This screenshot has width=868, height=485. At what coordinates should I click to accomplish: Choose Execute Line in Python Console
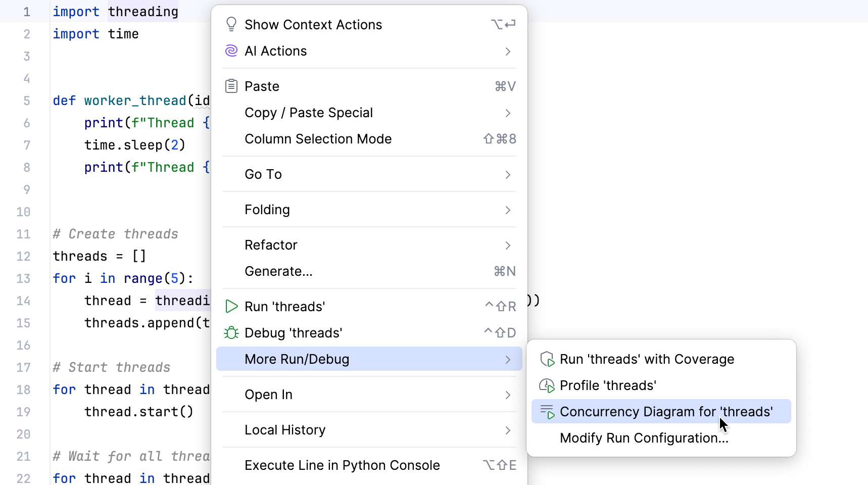[342, 465]
